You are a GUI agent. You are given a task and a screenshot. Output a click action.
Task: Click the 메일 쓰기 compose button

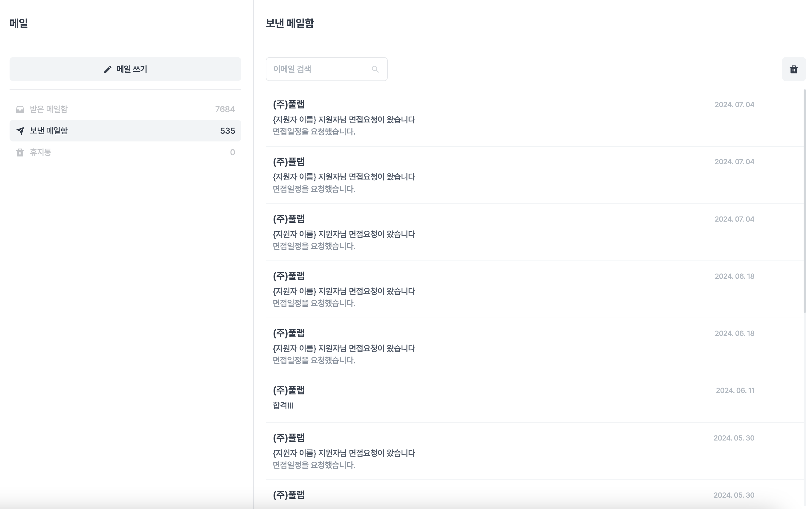coord(125,69)
